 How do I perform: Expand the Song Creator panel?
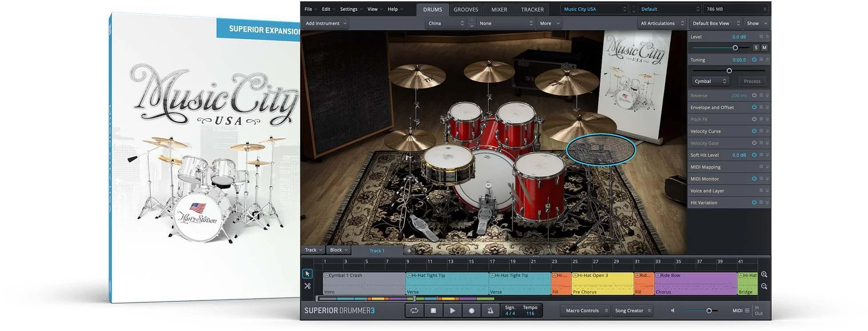click(633, 311)
